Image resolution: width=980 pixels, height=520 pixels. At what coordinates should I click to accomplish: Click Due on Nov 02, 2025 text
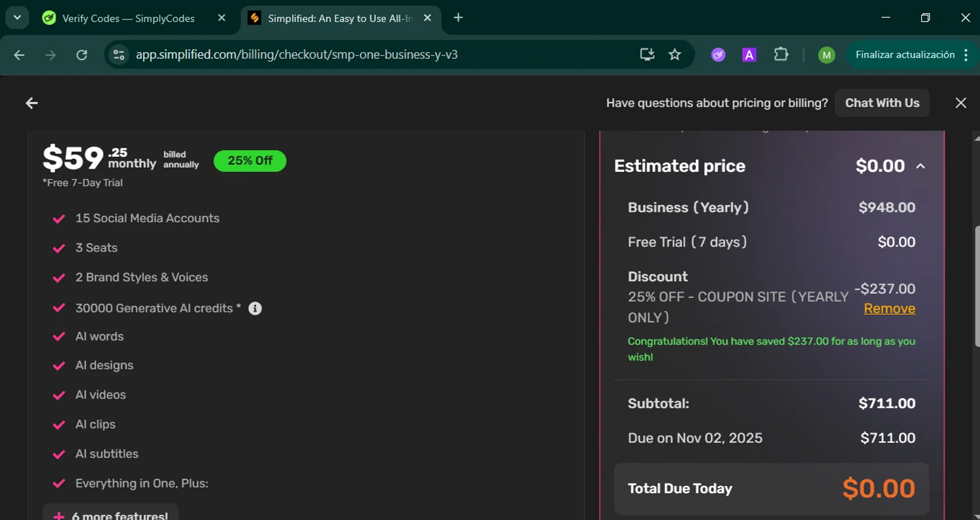click(694, 438)
